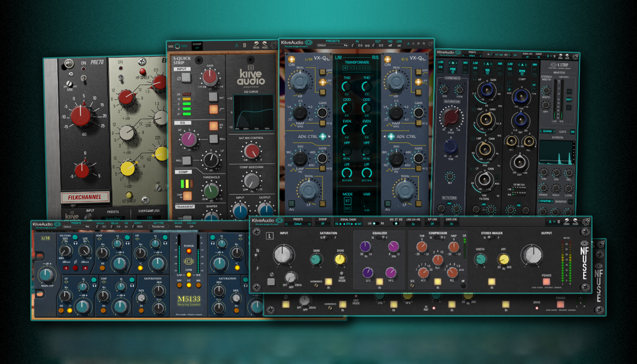Toggle the L/M ON lamp in VX-Q

click(291, 59)
